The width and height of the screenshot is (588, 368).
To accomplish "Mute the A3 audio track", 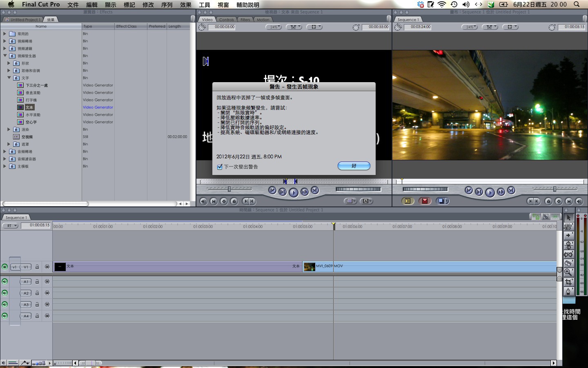I will tap(4, 304).
